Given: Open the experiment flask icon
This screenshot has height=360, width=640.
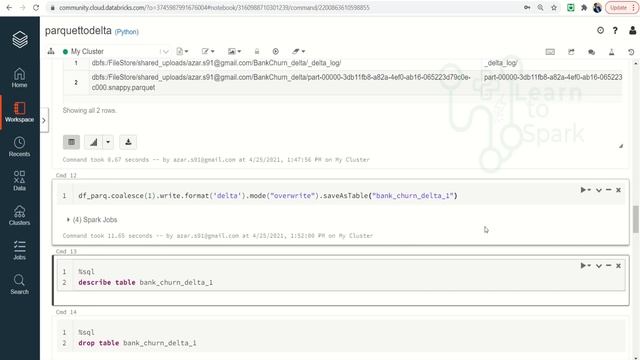Looking at the screenshot, I should click(x=611, y=52).
